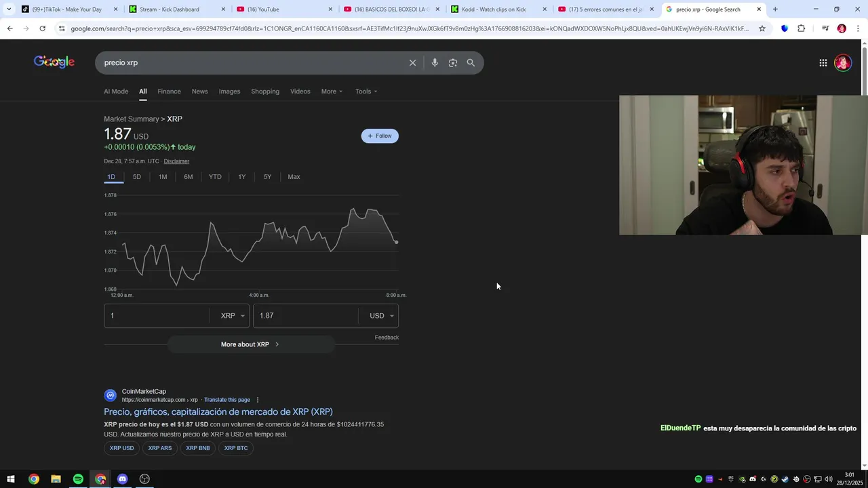Expand the More search categories dropdown
This screenshot has height=488, width=868.
point(332,91)
